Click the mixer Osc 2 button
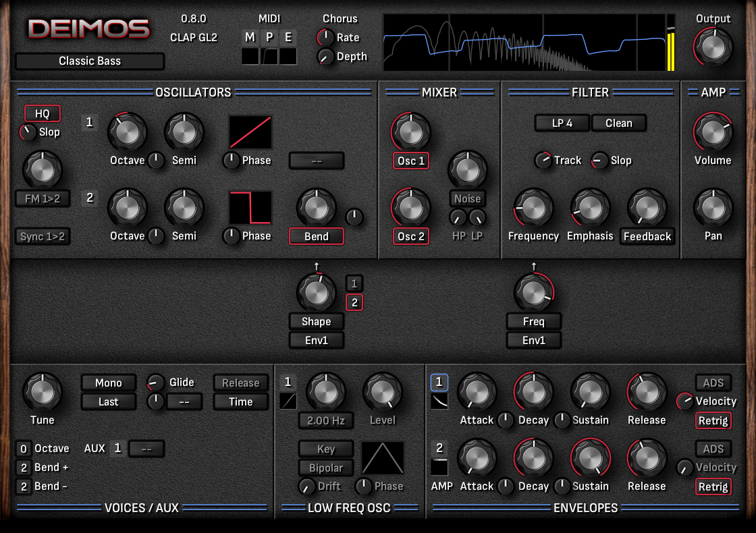The height and width of the screenshot is (533, 756). pos(411,236)
